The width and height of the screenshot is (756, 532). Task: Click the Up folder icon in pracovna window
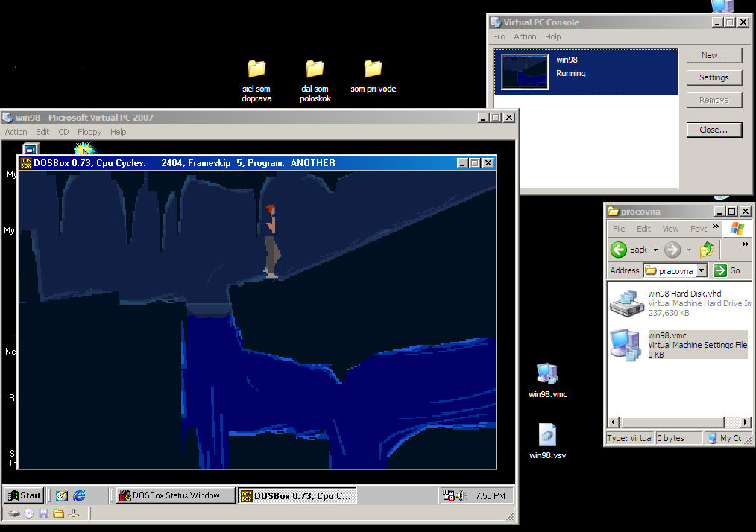(x=707, y=250)
